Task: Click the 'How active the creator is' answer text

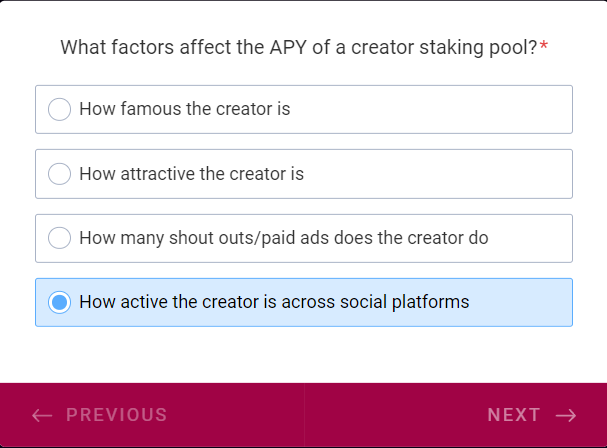Action: pos(274,302)
